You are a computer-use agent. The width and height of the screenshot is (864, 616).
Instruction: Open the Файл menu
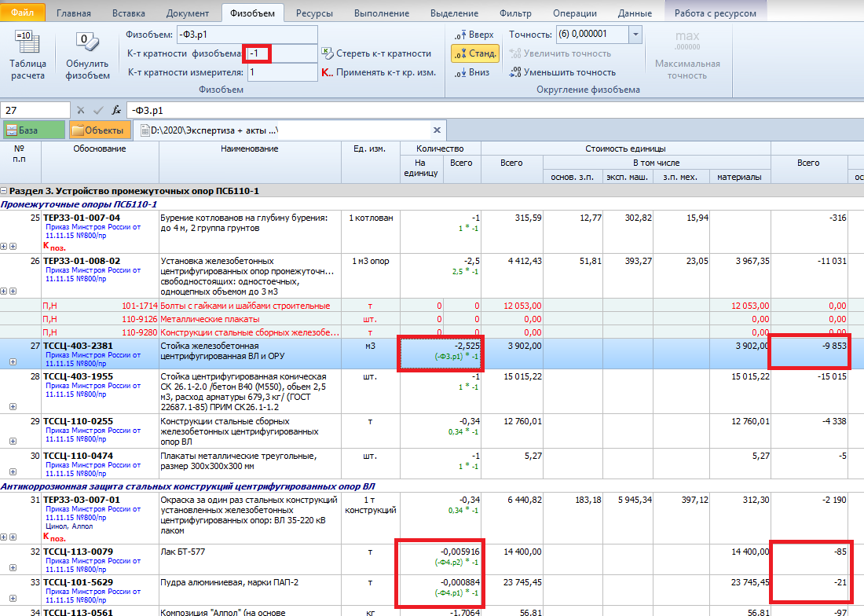pyautogui.click(x=24, y=13)
